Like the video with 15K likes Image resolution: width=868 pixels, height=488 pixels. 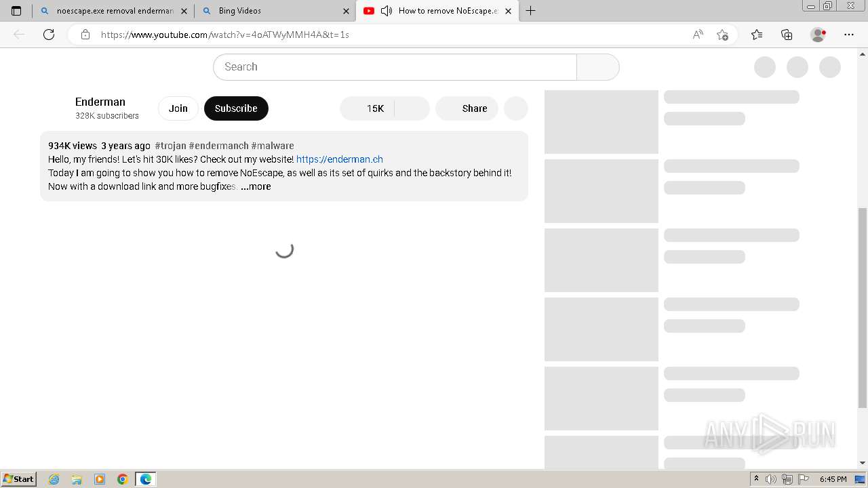[367, 108]
